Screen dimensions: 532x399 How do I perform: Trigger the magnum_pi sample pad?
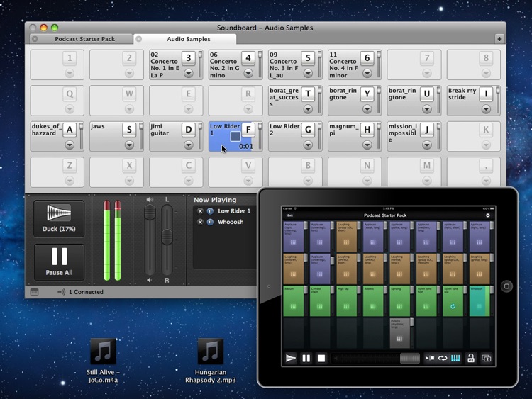tap(355, 136)
